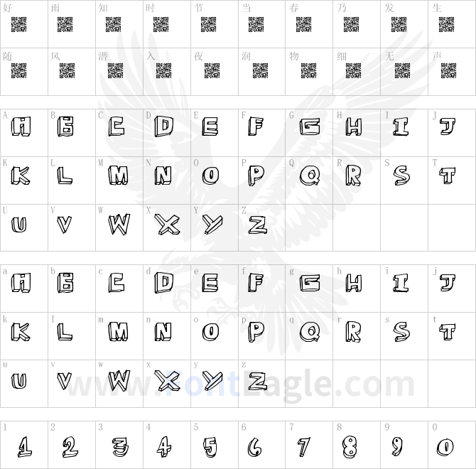Click the number 1 glyph

click(x=24, y=447)
